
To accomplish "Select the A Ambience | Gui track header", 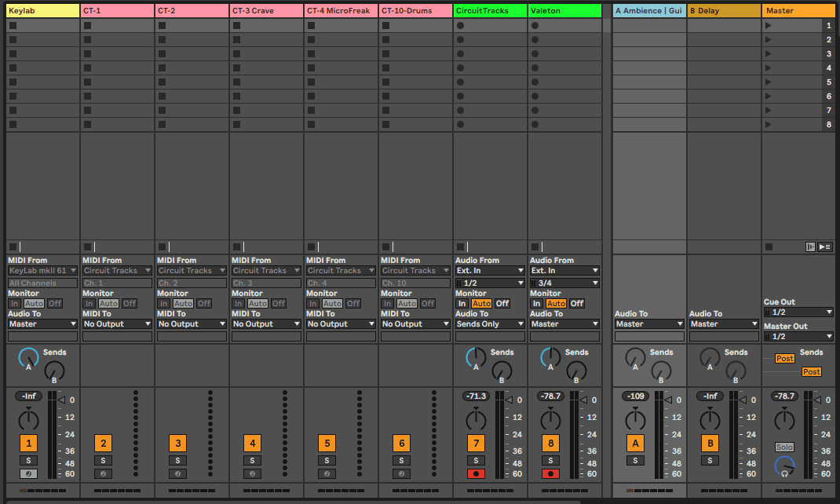I will click(x=648, y=10).
